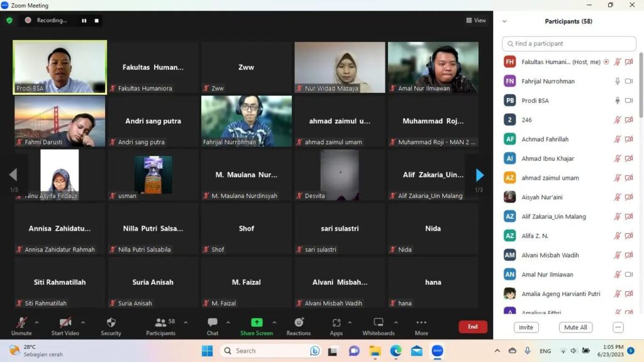
Task: Open the Chat panel
Action: [213, 323]
